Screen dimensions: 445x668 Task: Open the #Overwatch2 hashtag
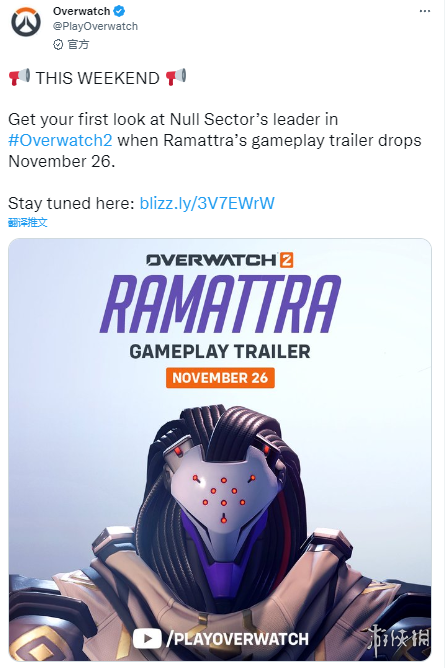coord(60,140)
